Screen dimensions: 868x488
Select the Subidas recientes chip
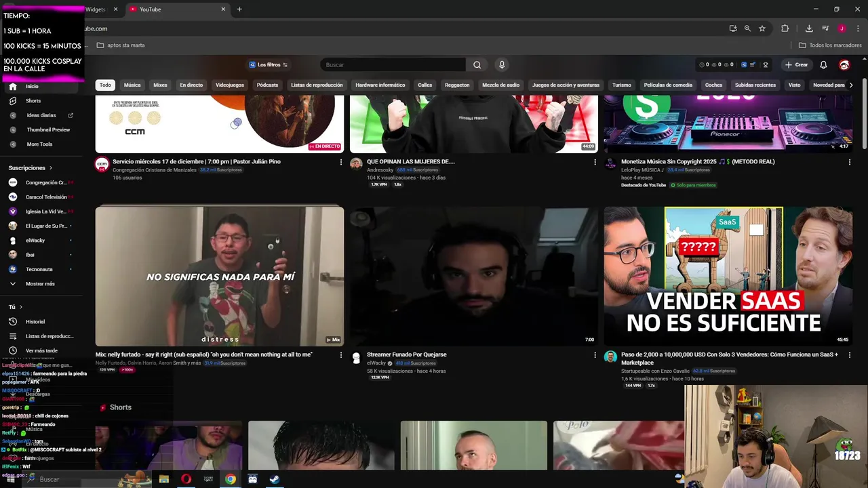tap(755, 85)
